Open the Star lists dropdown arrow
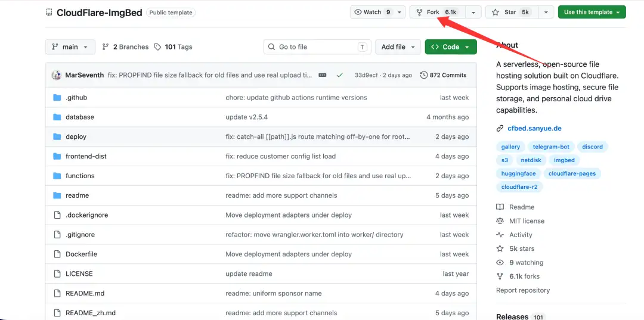 546,13
